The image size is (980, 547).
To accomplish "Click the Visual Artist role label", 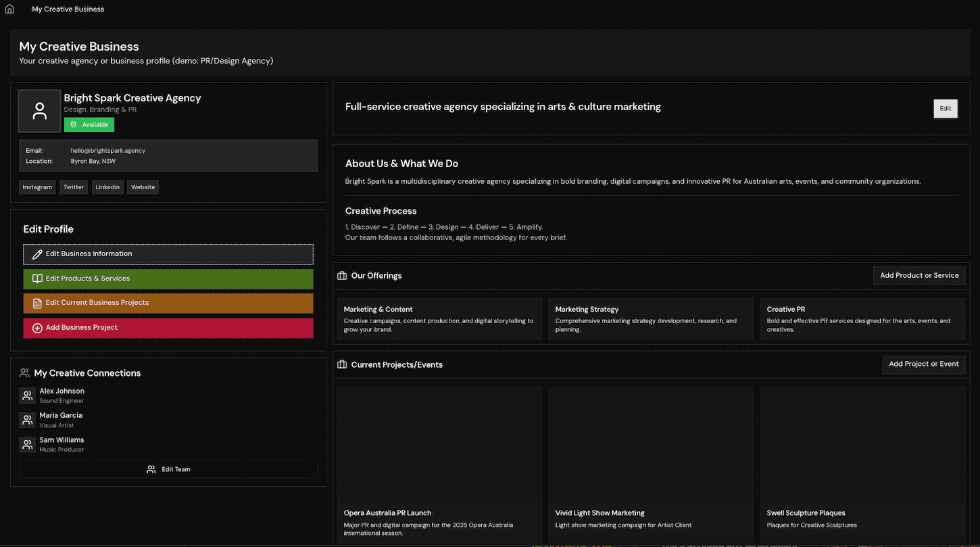I will coord(57,426).
